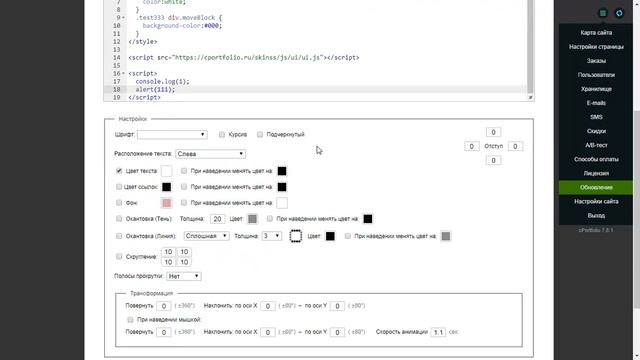Click the bottom-right Скругление radius field
This screenshot has width=640, height=360.
(184, 262)
